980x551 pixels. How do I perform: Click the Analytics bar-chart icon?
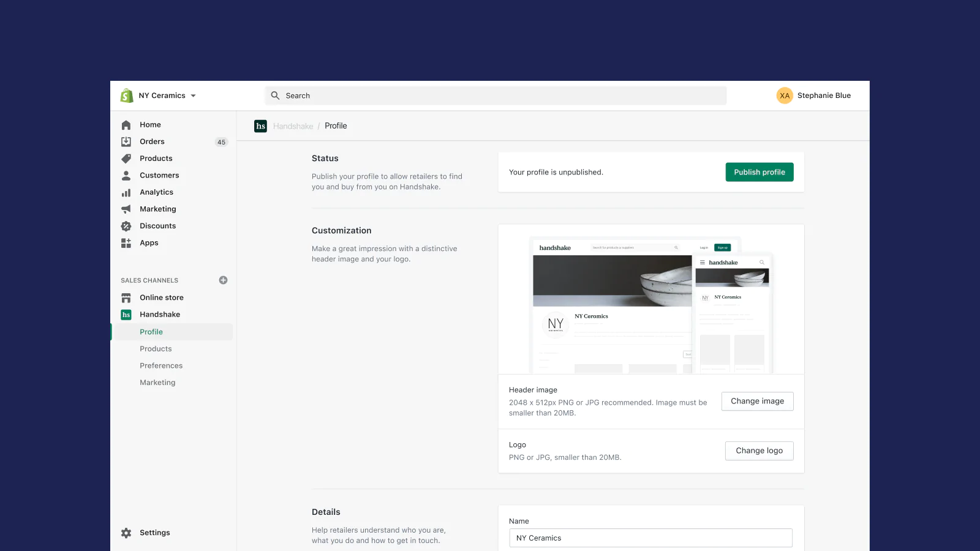point(126,192)
